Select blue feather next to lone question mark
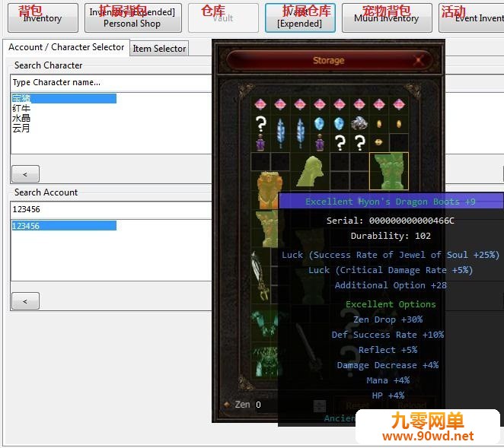The width and height of the screenshot is (504, 448). (x=280, y=133)
